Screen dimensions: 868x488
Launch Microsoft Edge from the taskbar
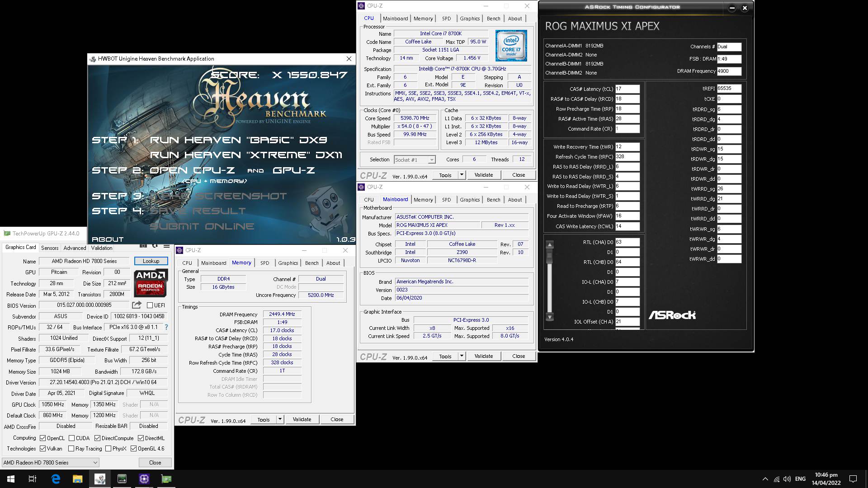pyautogui.click(x=56, y=479)
